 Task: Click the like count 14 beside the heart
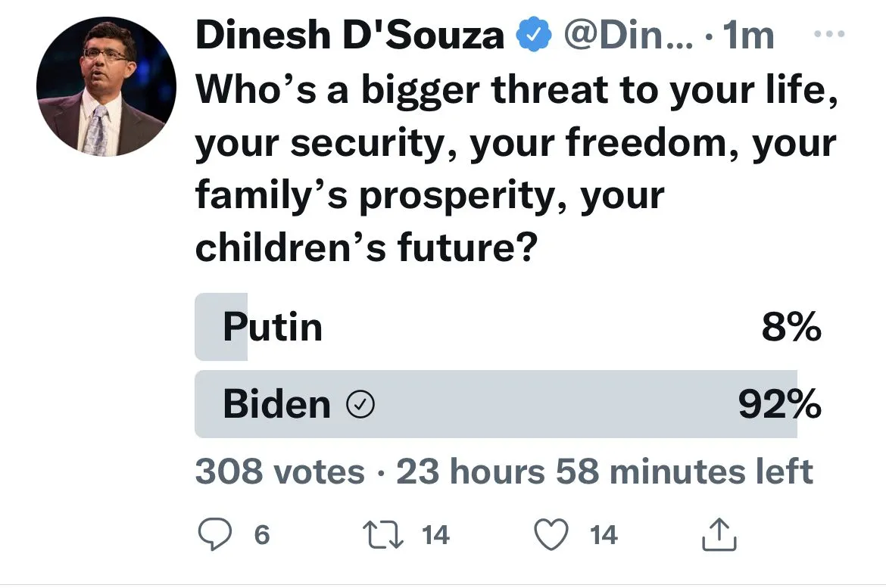pyautogui.click(x=603, y=536)
